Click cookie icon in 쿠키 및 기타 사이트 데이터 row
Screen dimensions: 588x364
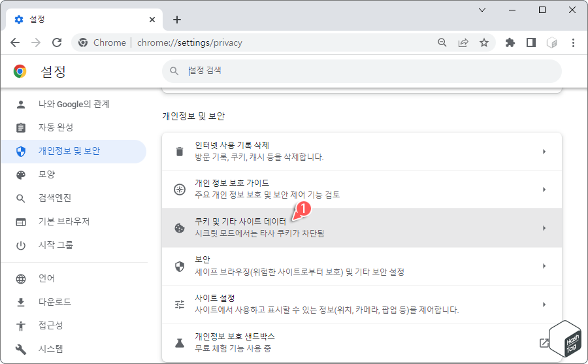(180, 228)
